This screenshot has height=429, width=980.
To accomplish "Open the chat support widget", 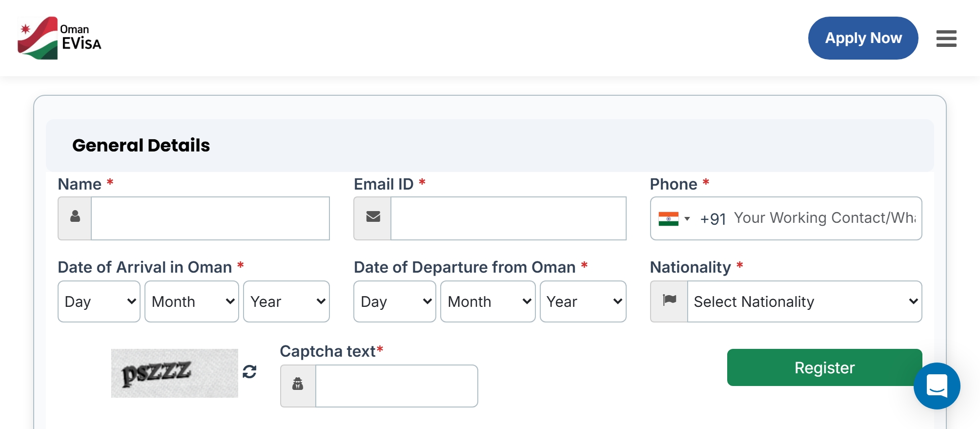I will pyautogui.click(x=937, y=386).
